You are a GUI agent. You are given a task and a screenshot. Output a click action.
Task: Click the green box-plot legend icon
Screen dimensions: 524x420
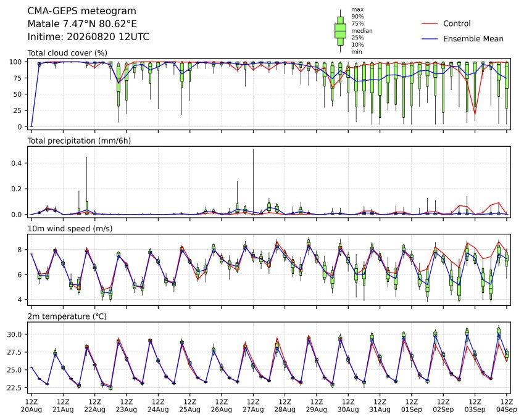click(x=340, y=31)
